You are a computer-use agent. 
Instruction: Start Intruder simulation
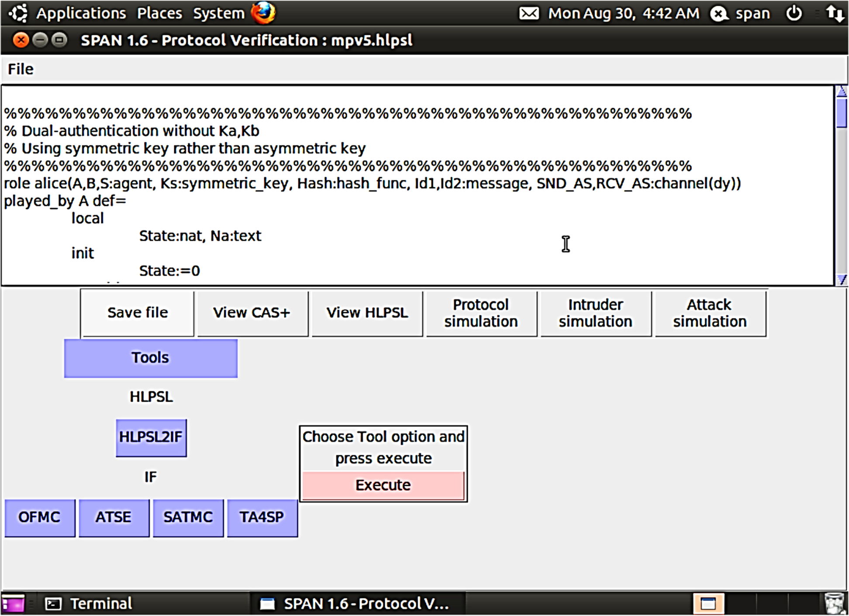pos(595,313)
